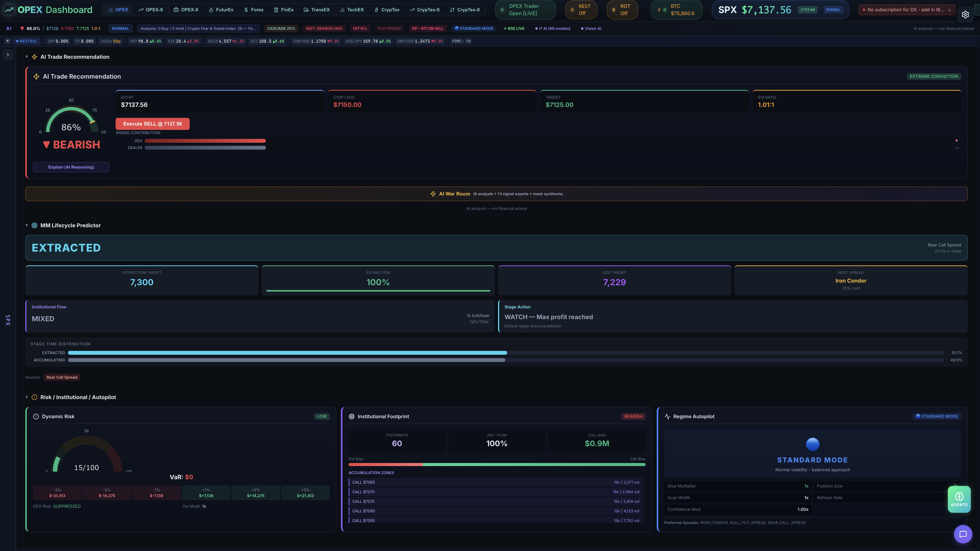Open the CrypTex-X tab
The height and width of the screenshot is (551, 980).
click(x=465, y=10)
